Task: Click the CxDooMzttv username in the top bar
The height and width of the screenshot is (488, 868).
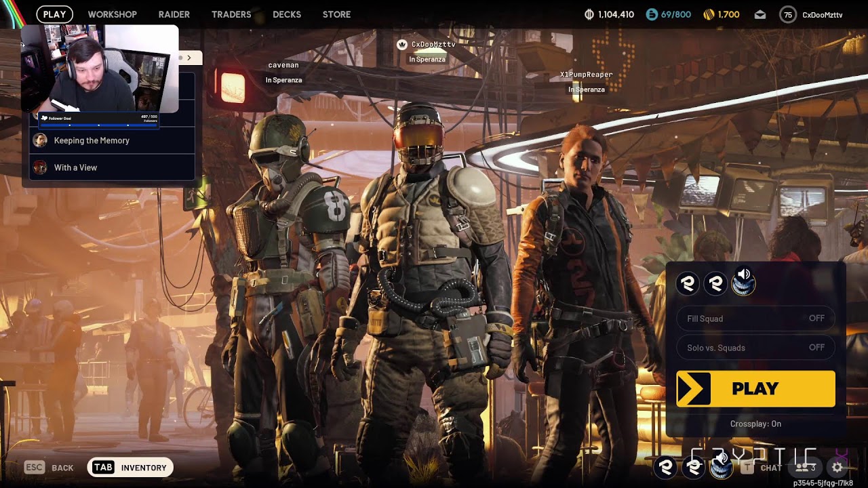Action: pos(823,15)
